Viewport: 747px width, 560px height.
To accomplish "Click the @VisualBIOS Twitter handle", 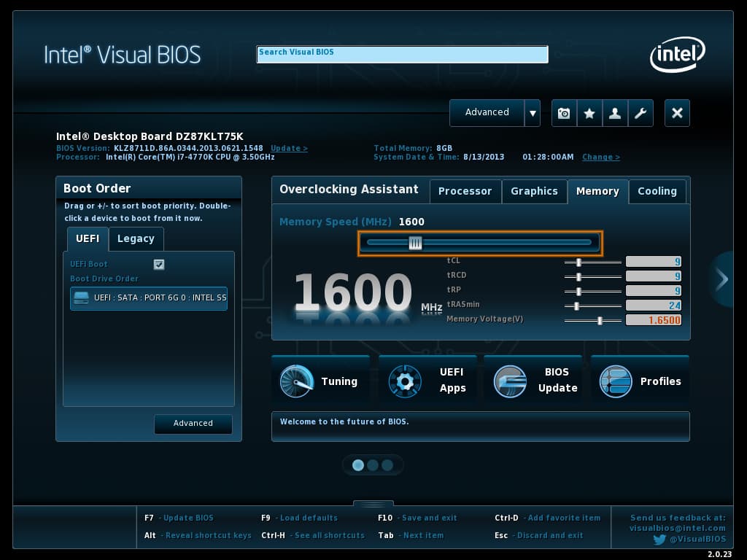I will point(697,539).
